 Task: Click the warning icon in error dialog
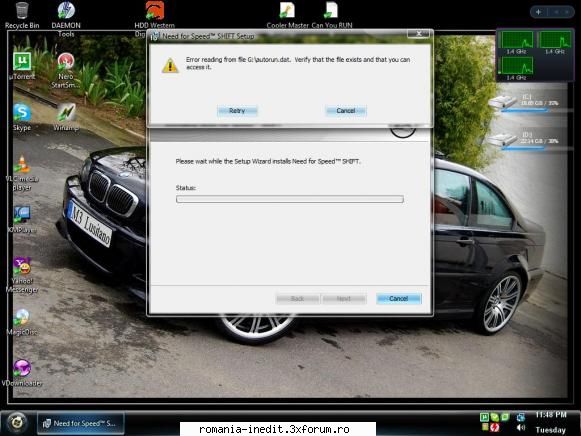coord(170,66)
